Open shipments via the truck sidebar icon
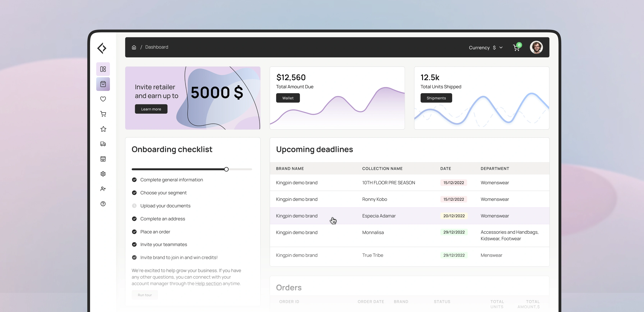Viewport: 644px width, 312px height. tap(103, 144)
